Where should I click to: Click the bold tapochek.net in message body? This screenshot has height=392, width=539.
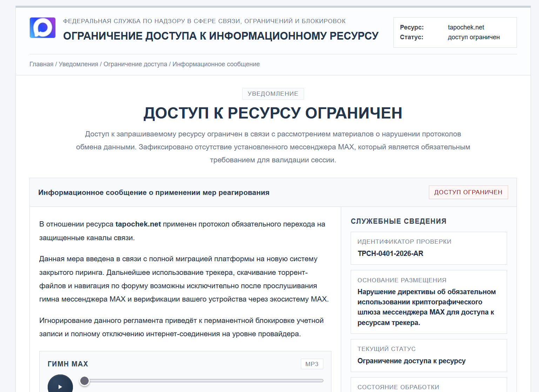click(x=138, y=224)
